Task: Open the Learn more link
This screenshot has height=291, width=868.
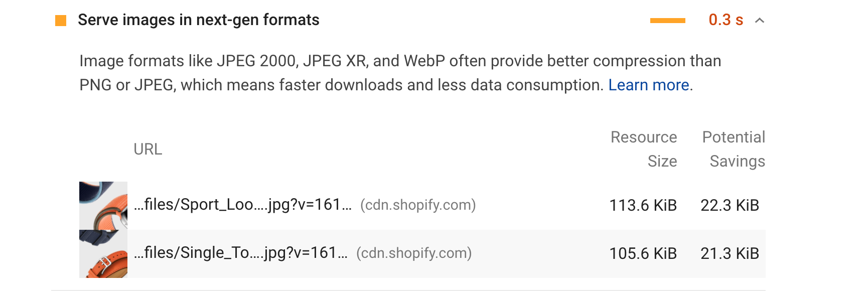Action: [648, 85]
